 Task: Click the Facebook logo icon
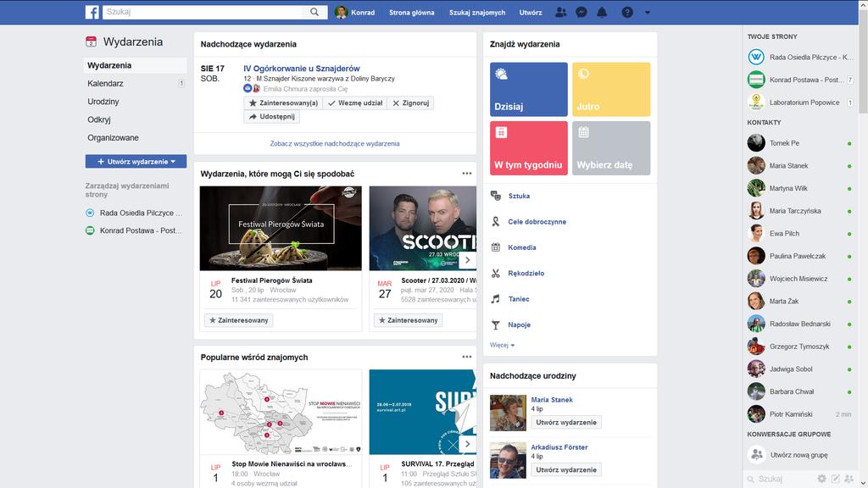pyautogui.click(x=92, y=12)
